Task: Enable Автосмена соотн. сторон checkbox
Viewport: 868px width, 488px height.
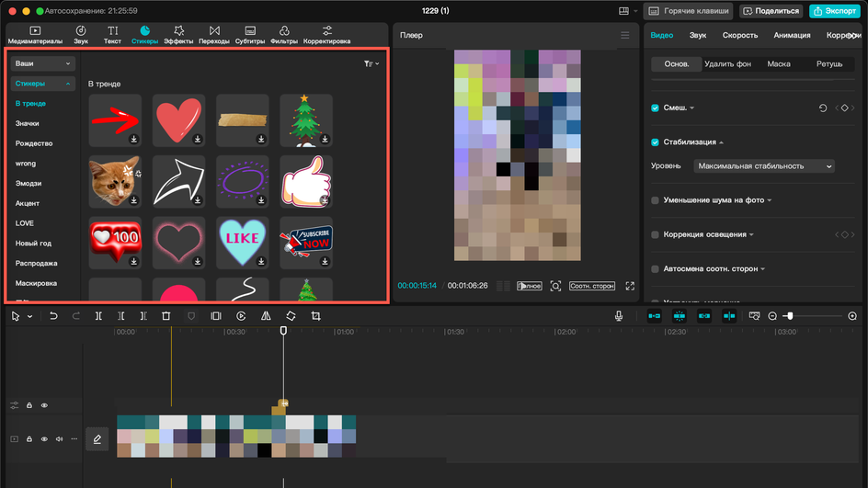Action: (655, 269)
